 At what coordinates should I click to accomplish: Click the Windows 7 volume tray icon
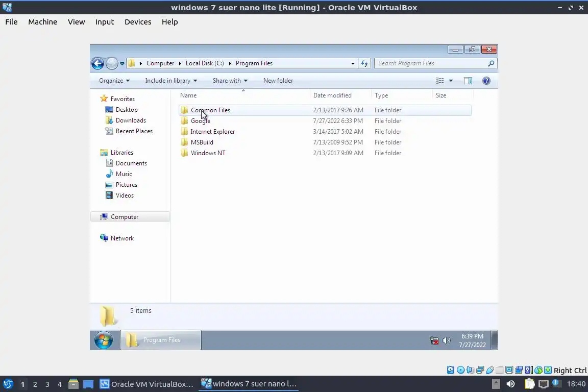pos(446,340)
